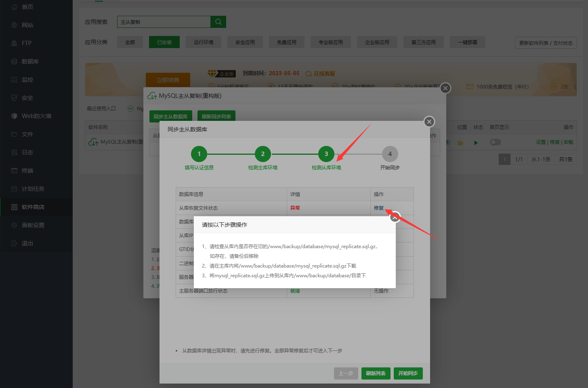Click the 同步主从数据库 green button
Screen dimensions: 588x388
[170, 116]
